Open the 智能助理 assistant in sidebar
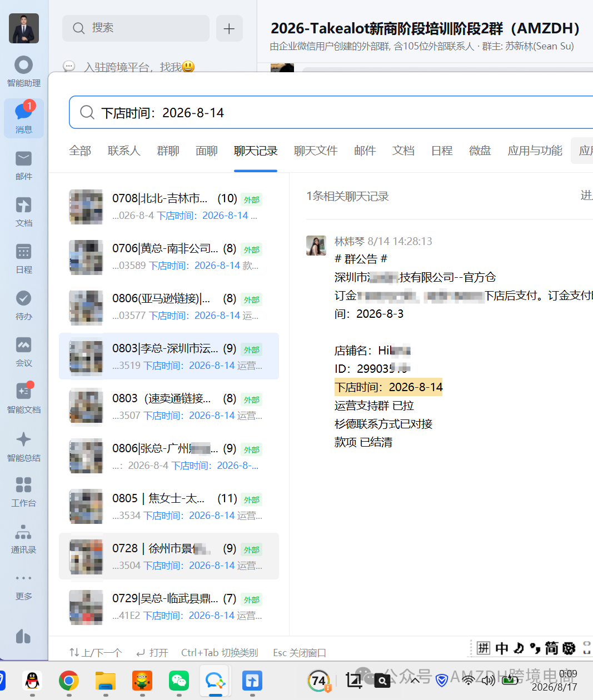The height and width of the screenshot is (700, 593). click(x=23, y=72)
